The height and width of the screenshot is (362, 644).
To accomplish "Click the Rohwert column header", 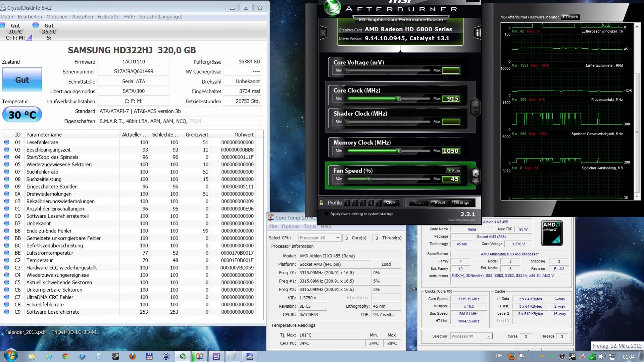I will 232,135.
